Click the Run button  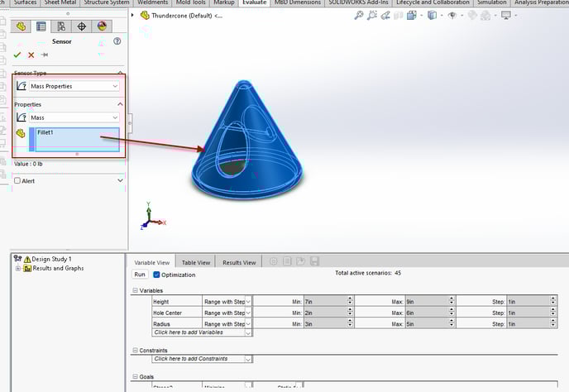tap(140, 275)
